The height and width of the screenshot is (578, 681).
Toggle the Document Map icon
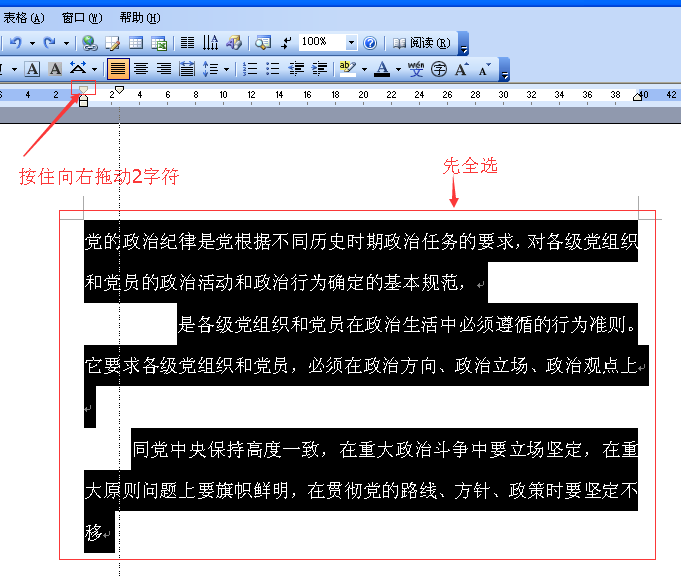coord(263,43)
